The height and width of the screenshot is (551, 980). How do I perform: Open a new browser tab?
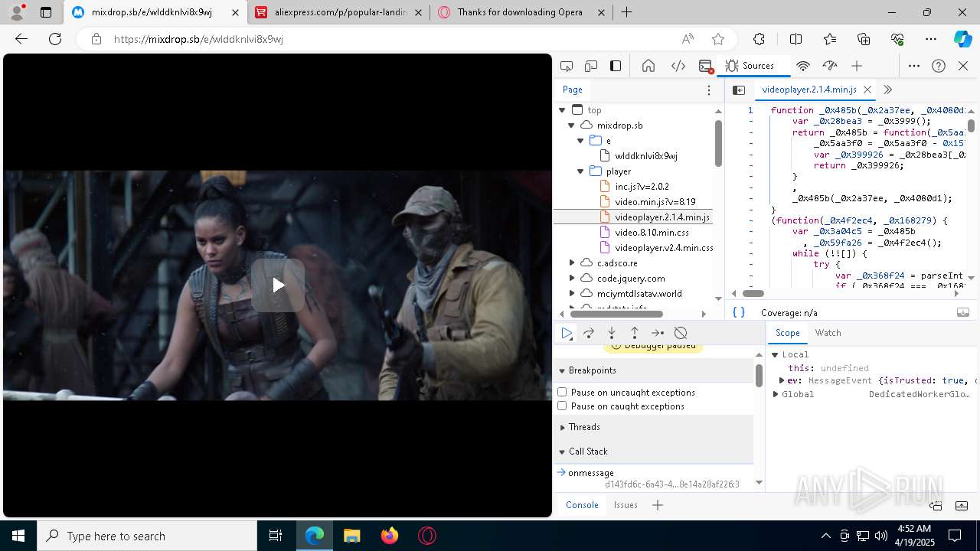coord(626,12)
